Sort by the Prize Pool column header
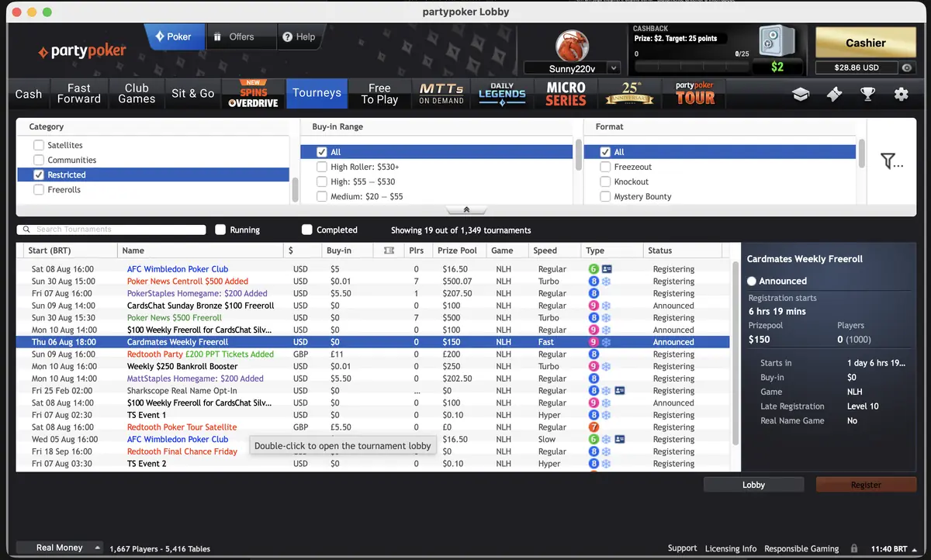The width and height of the screenshot is (931, 560). point(461,251)
